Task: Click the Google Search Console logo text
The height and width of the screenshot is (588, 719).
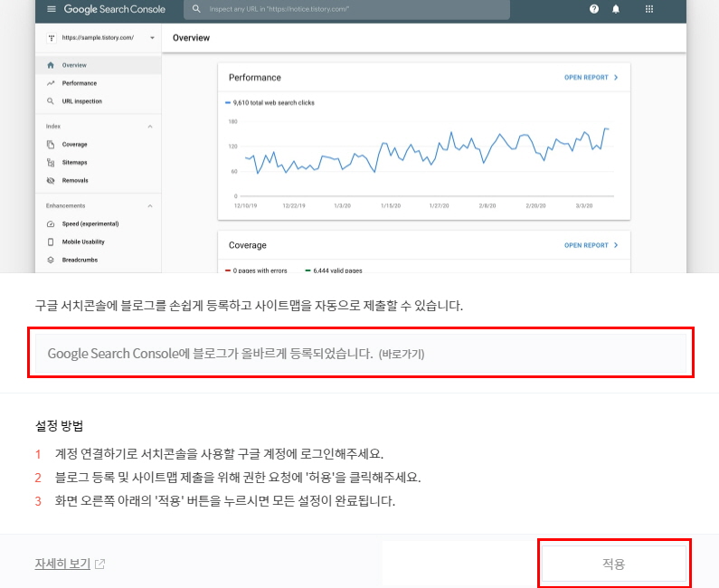Action: pos(114,9)
